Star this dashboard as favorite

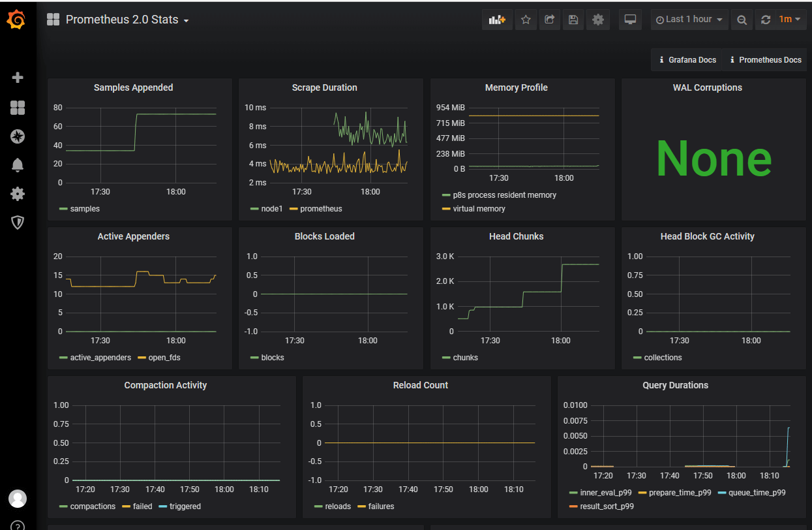(526, 20)
